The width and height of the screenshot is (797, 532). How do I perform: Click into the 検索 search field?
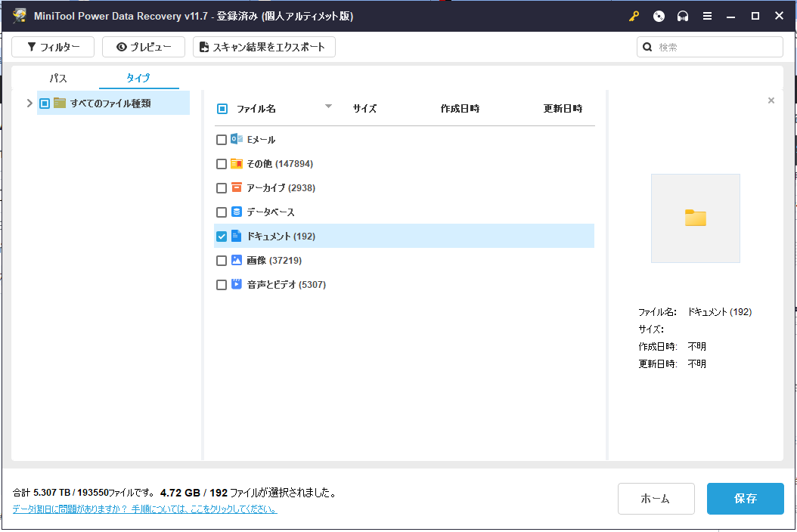tap(709, 47)
